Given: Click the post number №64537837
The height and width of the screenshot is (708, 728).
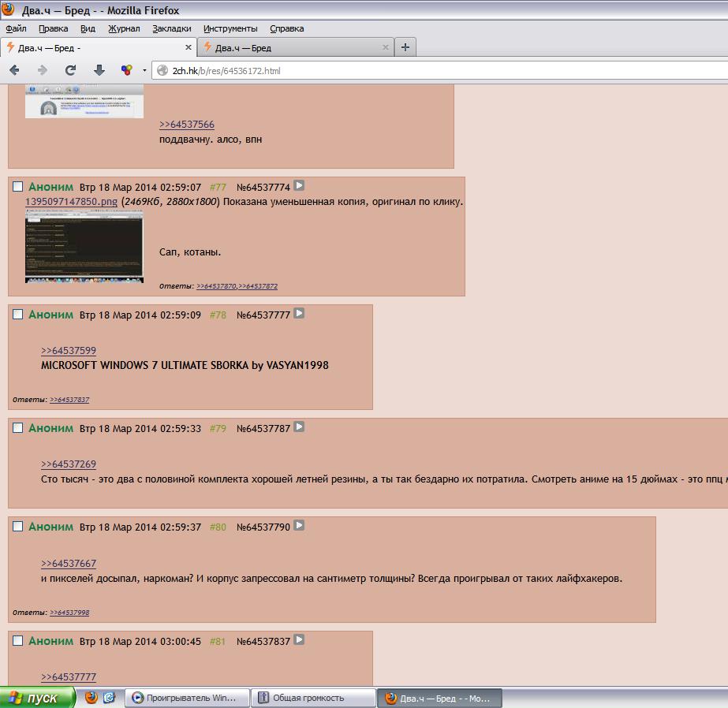Looking at the screenshot, I should (x=263, y=641).
